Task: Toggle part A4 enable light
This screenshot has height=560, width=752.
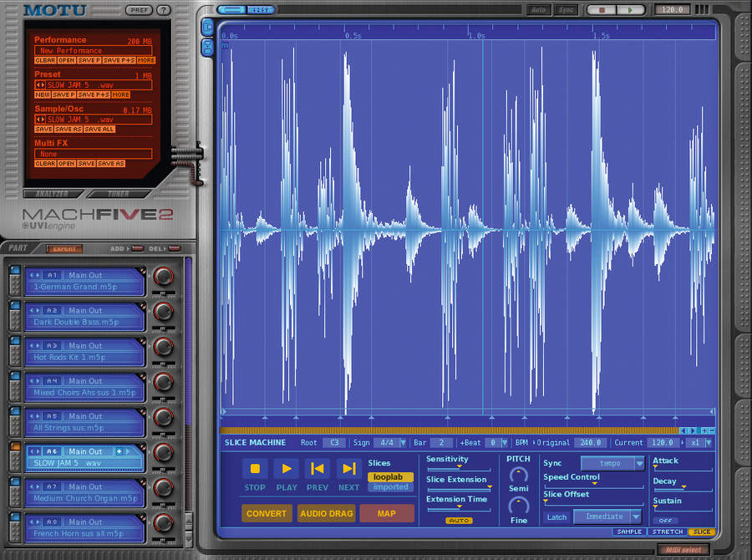Action: pyautogui.click(x=15, y=376)
